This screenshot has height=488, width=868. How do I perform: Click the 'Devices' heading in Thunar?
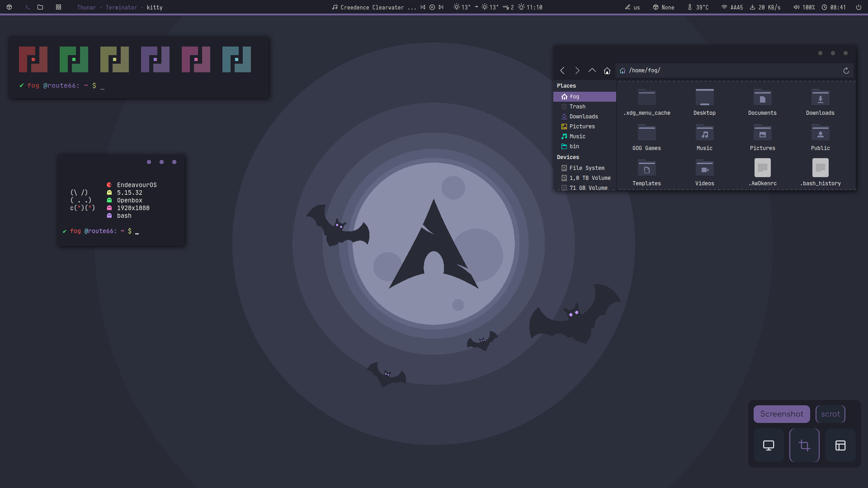coord(568,157)
